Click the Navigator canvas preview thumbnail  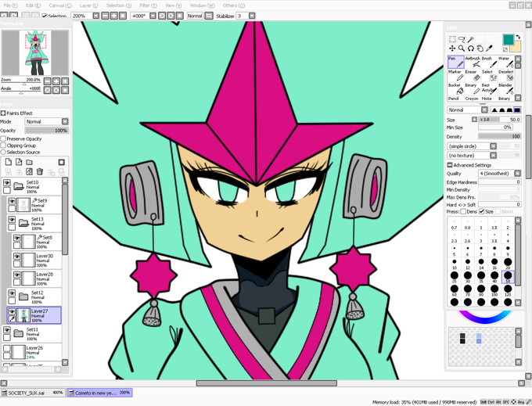pyautogui.click(x=35, y=52)
